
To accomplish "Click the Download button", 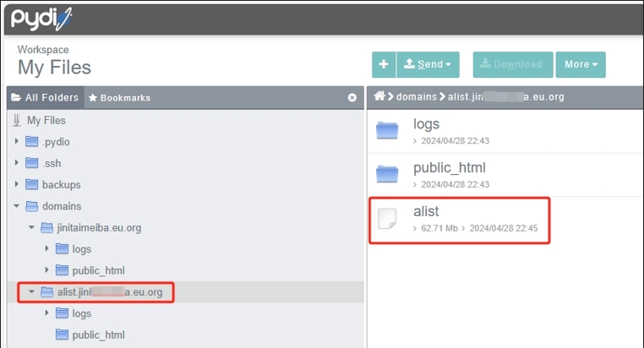I will (x=513, y=64).
